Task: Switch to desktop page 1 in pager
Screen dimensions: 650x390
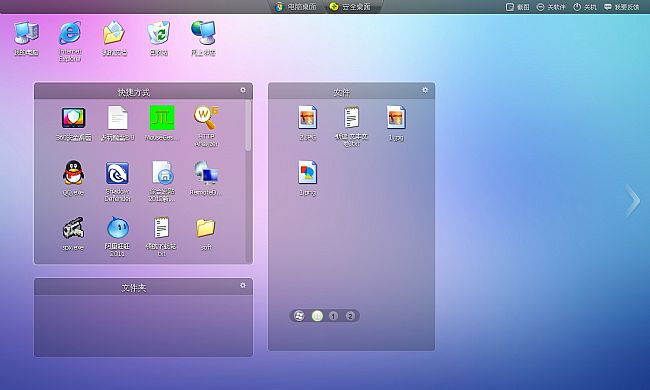Action: (333, 316)
